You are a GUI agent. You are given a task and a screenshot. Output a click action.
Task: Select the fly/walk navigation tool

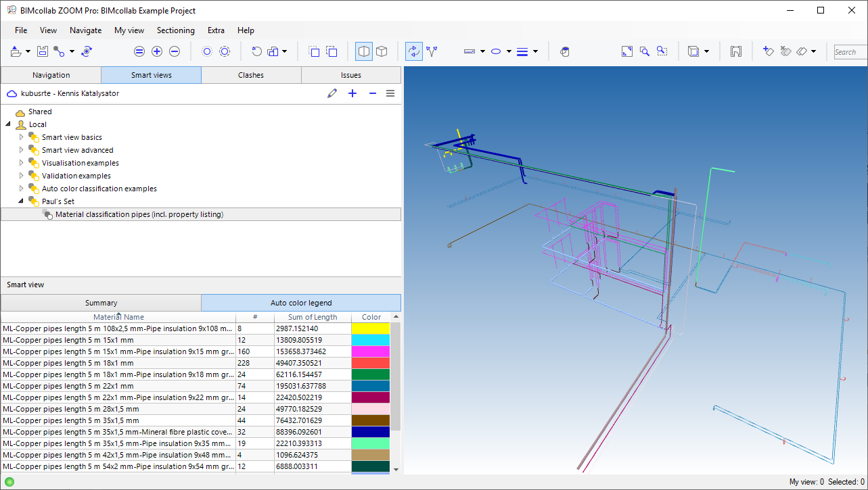(432, 51)
